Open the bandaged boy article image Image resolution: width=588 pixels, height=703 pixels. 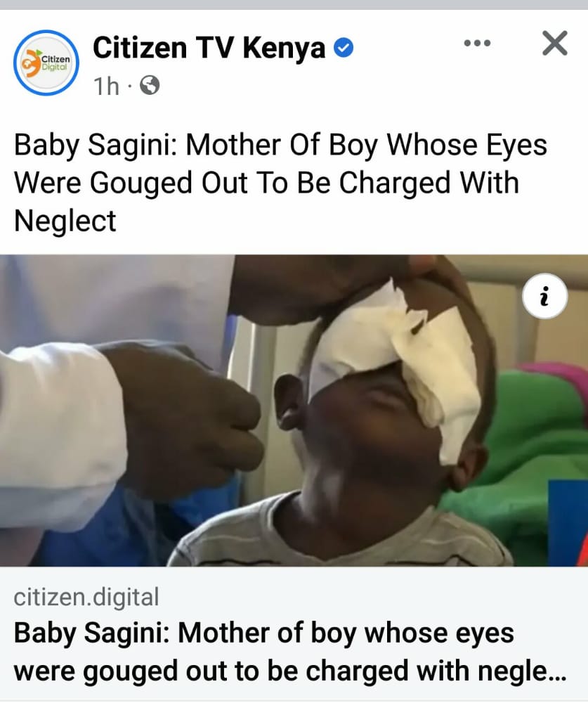tap(294, 411)
